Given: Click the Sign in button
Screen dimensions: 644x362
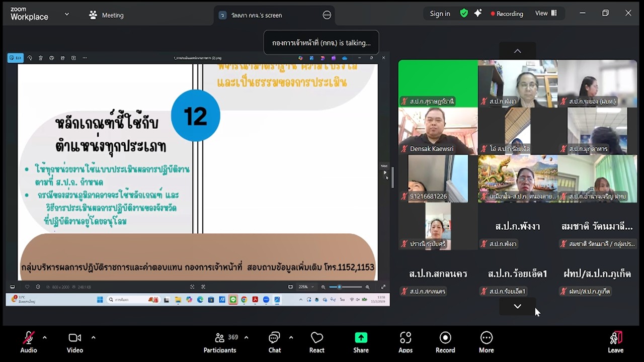Looking at the screenshot, I should (439, 14).
